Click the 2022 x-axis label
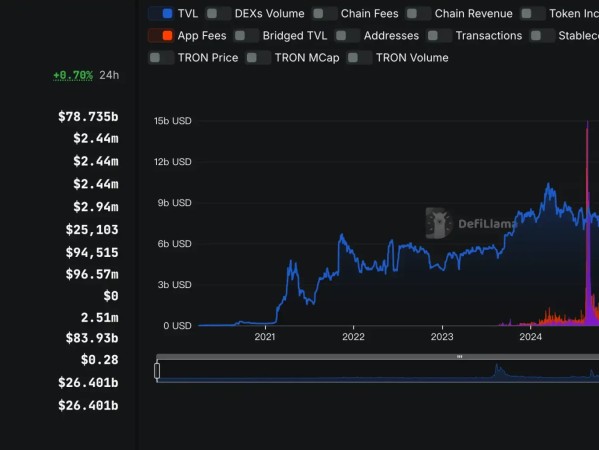 (x=353, y=337)
